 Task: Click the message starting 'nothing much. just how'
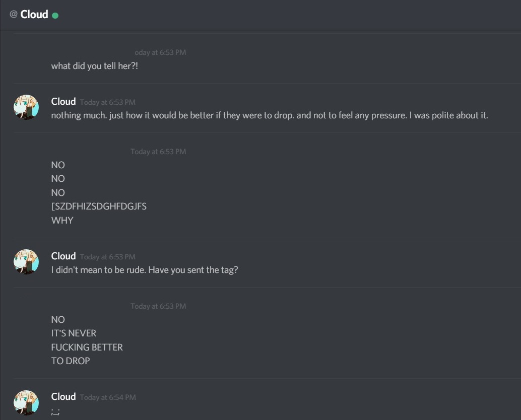[270, 115]
